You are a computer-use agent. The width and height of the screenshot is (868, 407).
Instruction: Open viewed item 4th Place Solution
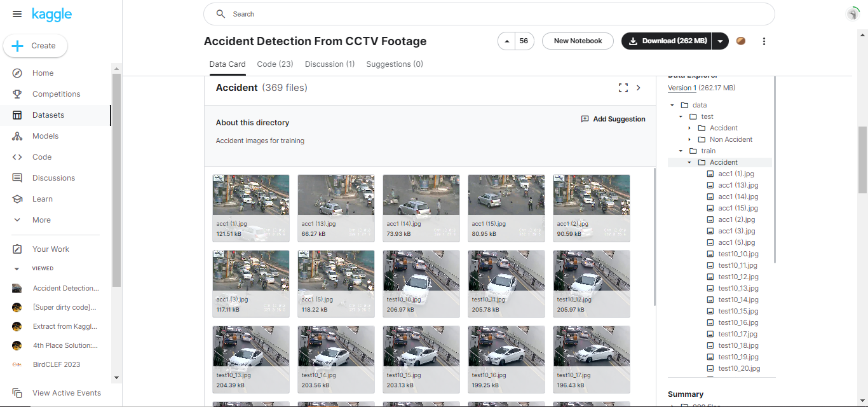65,345
